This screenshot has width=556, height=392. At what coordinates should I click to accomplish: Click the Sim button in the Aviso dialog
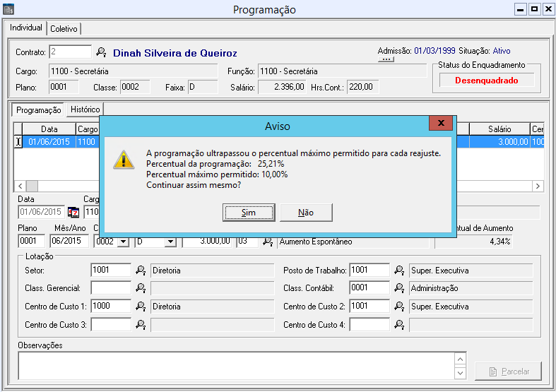pos(249,213)
